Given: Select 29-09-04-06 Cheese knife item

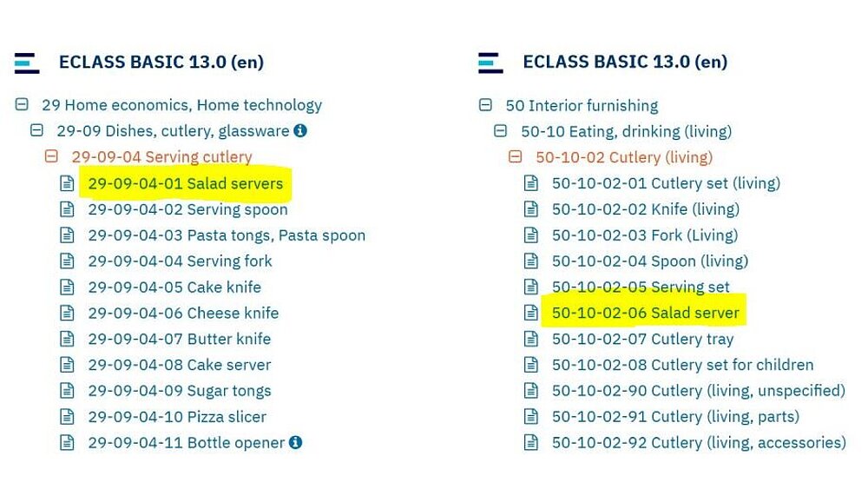Looking at the screenshot, I should pos(183,313).
